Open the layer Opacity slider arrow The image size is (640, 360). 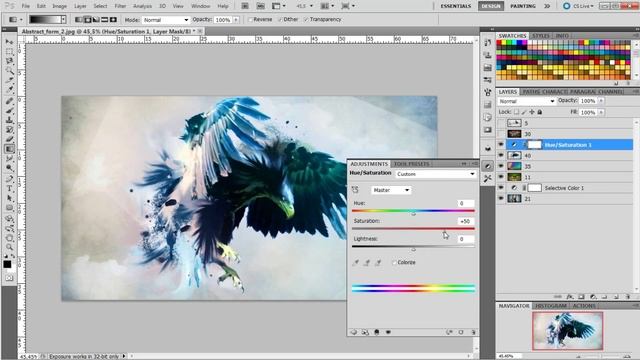point(601,101)
